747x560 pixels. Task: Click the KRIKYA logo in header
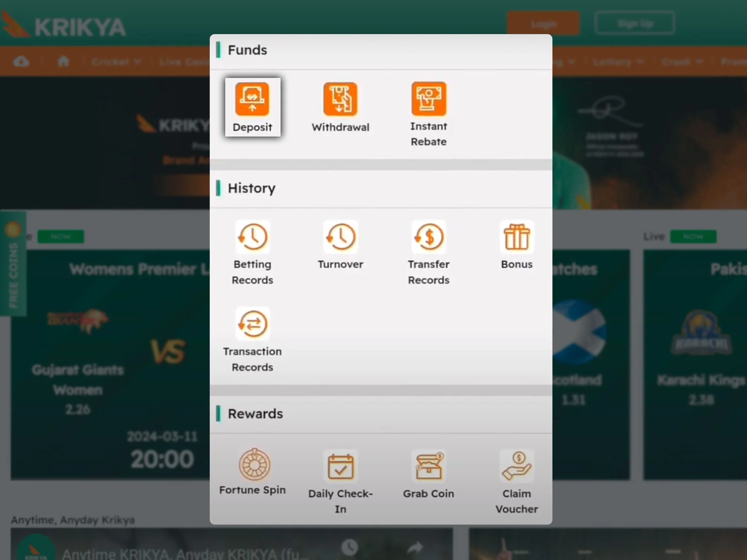pos(63,26)
